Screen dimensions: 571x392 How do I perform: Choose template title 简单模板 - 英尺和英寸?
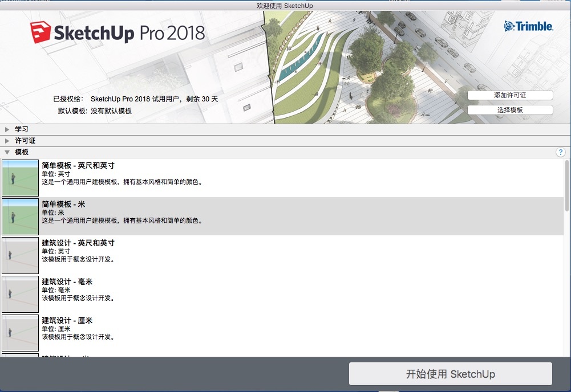click(x=78, y=165)
